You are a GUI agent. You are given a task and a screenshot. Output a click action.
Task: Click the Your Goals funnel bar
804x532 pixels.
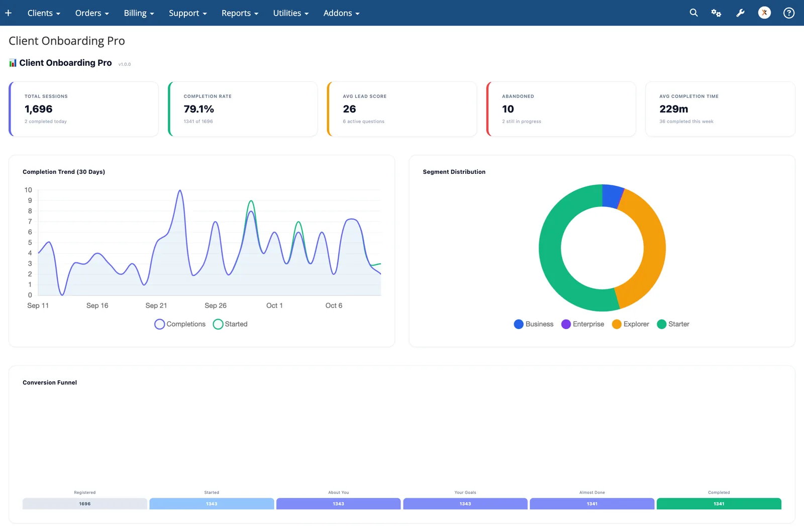pos(465,503)
